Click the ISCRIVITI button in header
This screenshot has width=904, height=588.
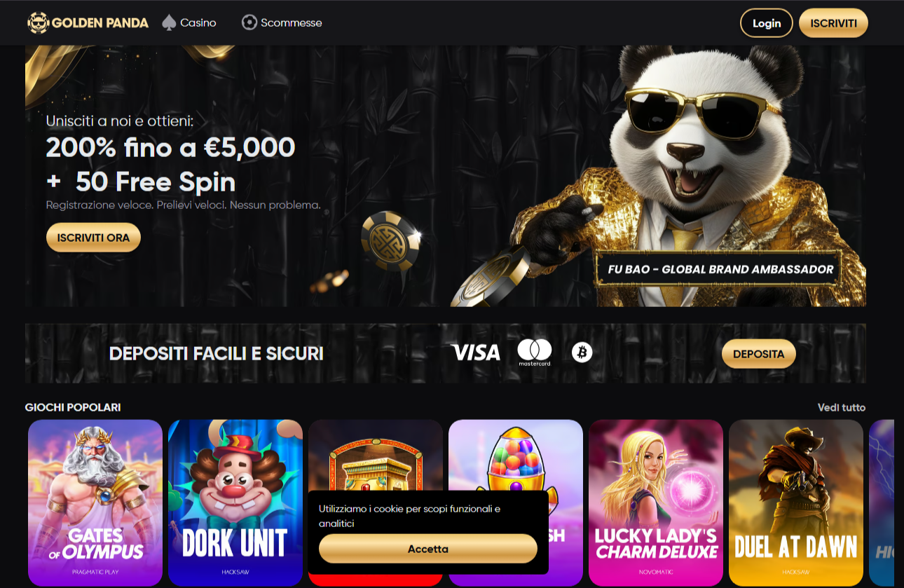[833, 23]
